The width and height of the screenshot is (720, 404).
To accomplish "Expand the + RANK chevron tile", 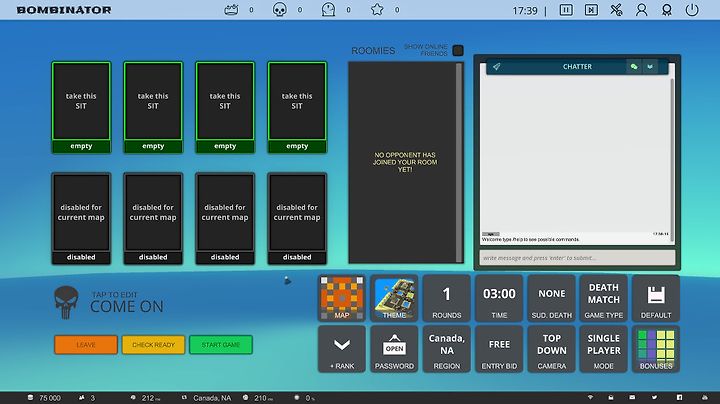I will point(342,349).
